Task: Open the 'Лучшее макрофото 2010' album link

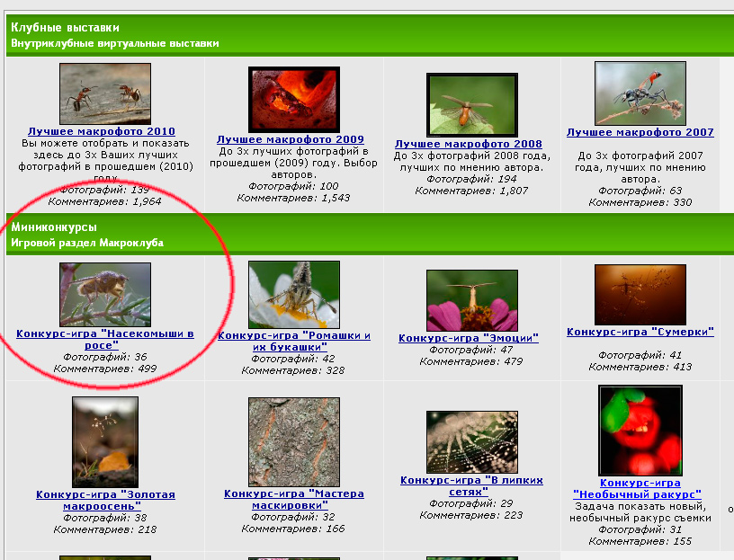Action: [101, 131]
